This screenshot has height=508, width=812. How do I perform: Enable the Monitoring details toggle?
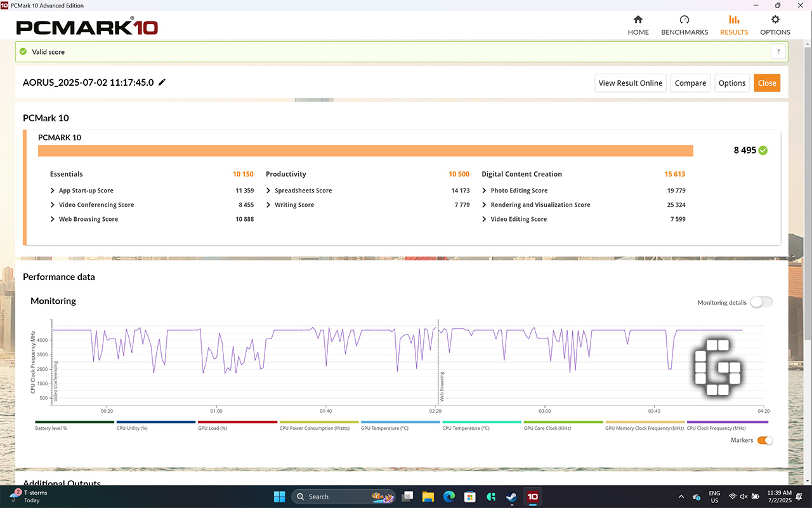coord(761,302)
